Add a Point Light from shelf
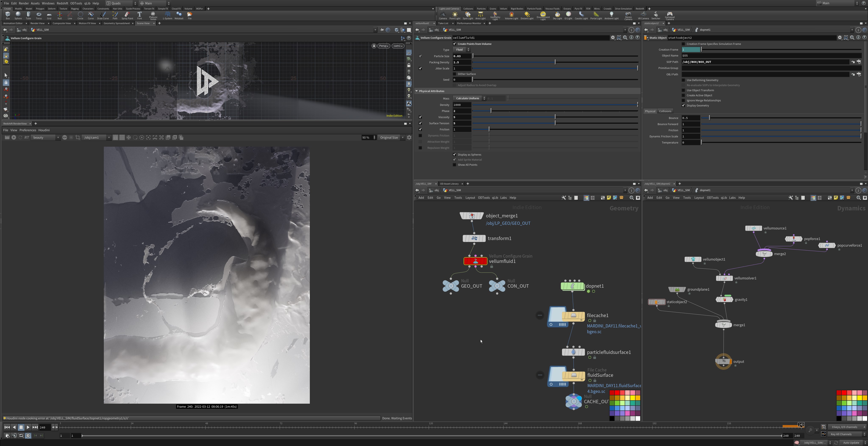Screen dimensions: 868x446 pos(455,15)
